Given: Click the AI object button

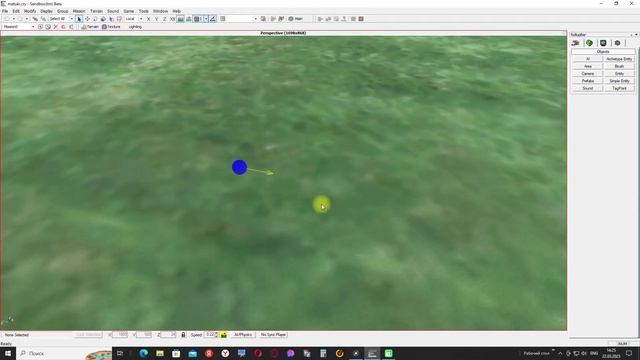Looking at the screenshot, I should 587,59.
